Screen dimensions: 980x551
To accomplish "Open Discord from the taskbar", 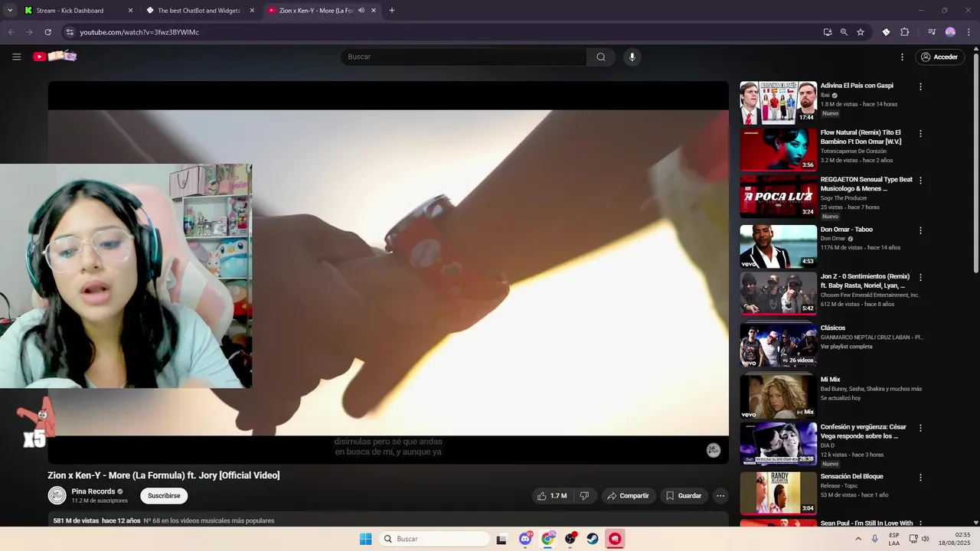I will point(525,539).
